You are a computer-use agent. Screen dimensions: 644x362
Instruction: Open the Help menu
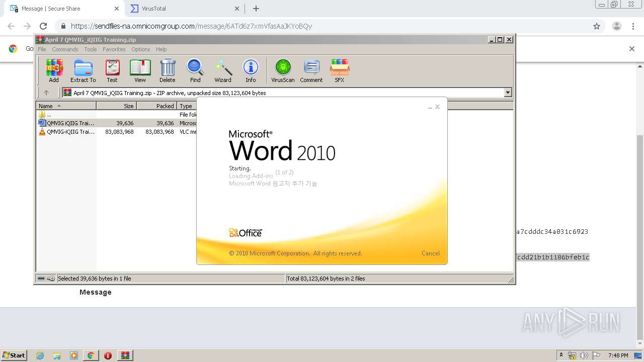click(x=161, y=49)
